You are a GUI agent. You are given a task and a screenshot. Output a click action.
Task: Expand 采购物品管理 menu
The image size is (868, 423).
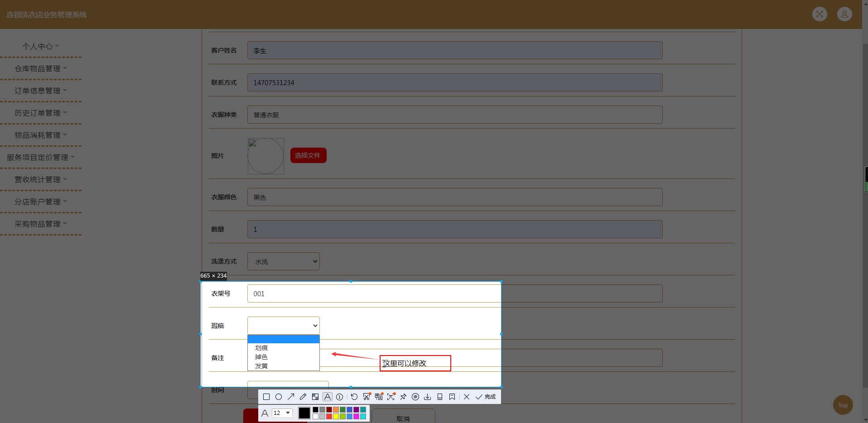(41, 224)
